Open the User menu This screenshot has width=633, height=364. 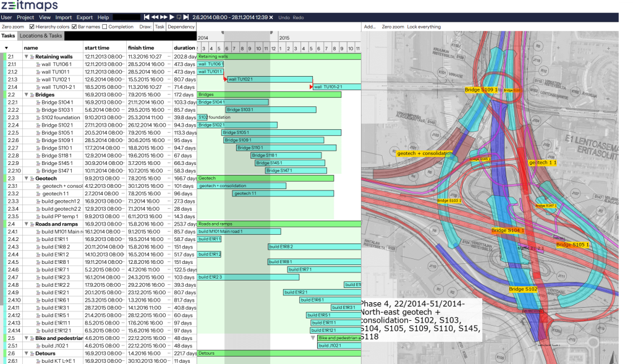click(6, 17)
